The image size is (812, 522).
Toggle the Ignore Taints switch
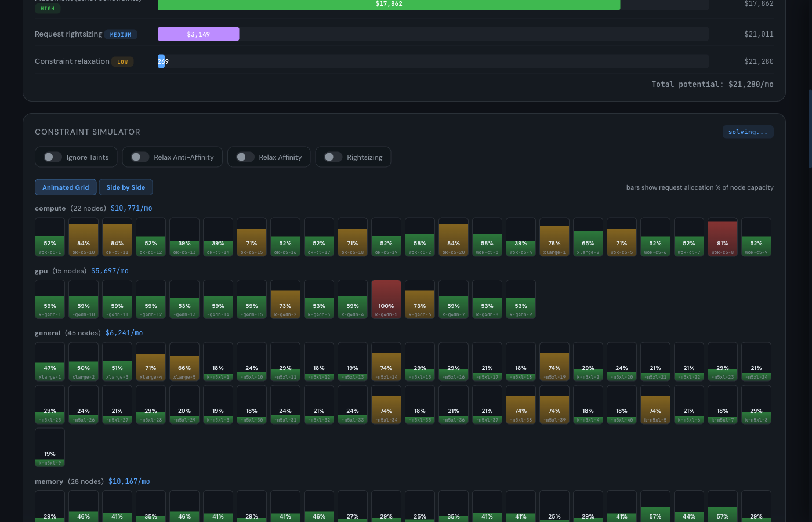(x=53, y=157)
